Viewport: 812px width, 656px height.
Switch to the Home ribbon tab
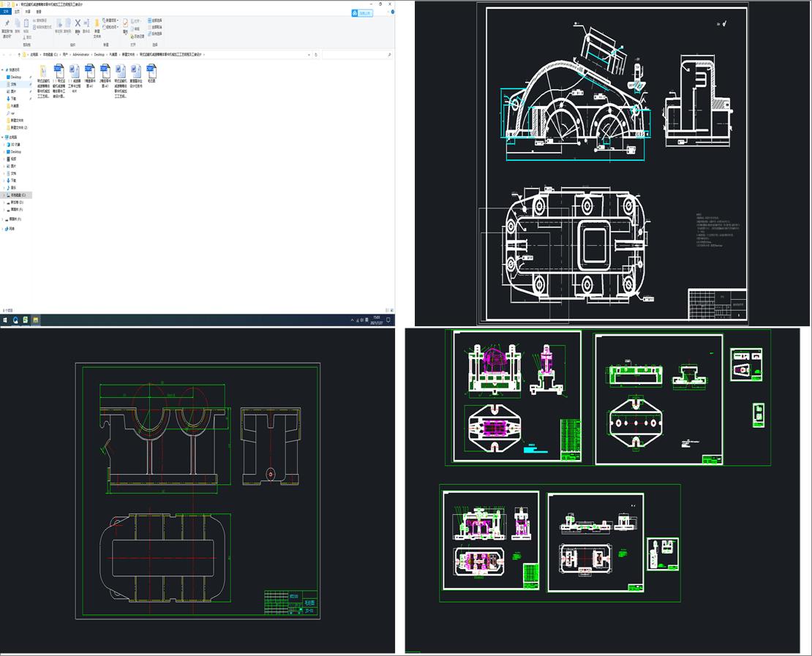(x=17, y=12)
